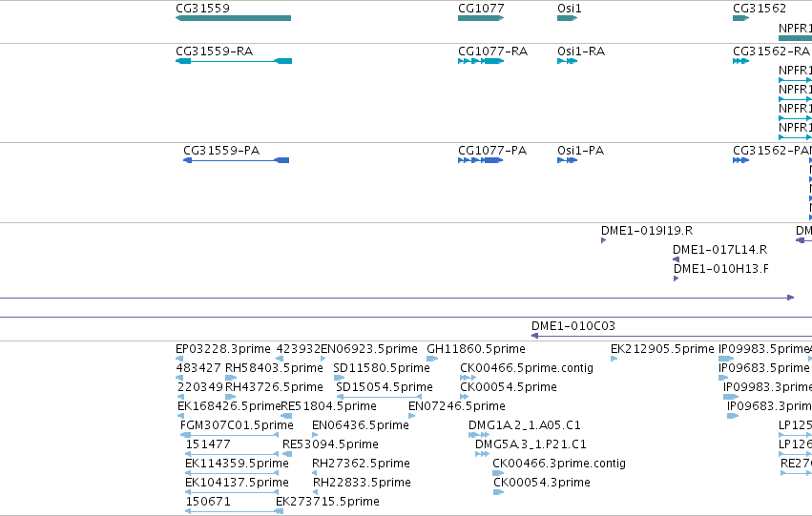Click the RH58403.5prime EST
Viewport: 812px width, 516px height.
(231, 378)
